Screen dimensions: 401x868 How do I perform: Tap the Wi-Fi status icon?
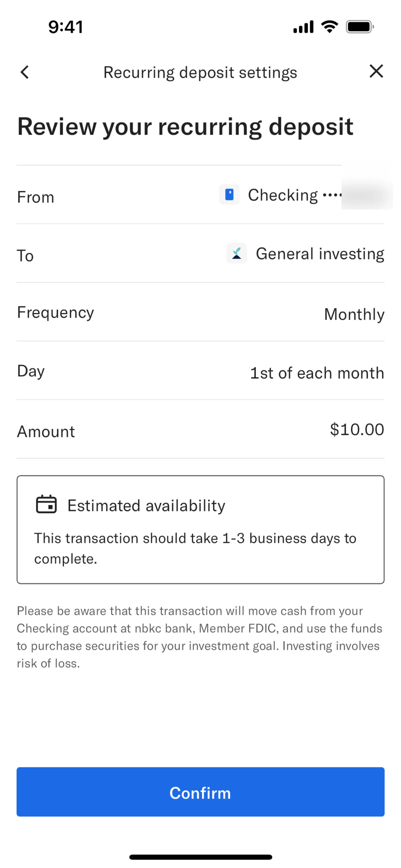click(330, 27)
